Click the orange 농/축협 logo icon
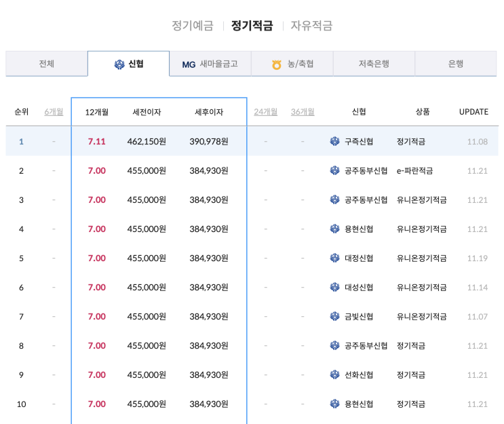 (277, 64)
